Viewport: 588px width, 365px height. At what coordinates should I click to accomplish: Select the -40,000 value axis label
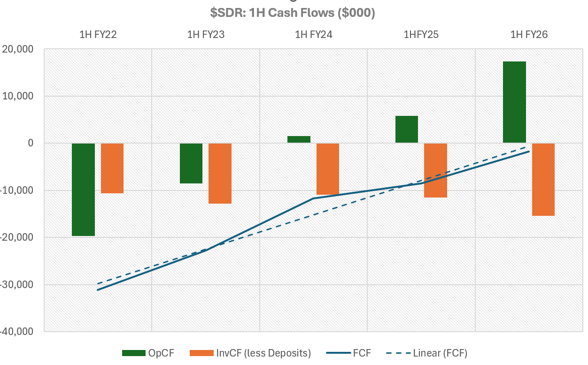click(17, 331)
